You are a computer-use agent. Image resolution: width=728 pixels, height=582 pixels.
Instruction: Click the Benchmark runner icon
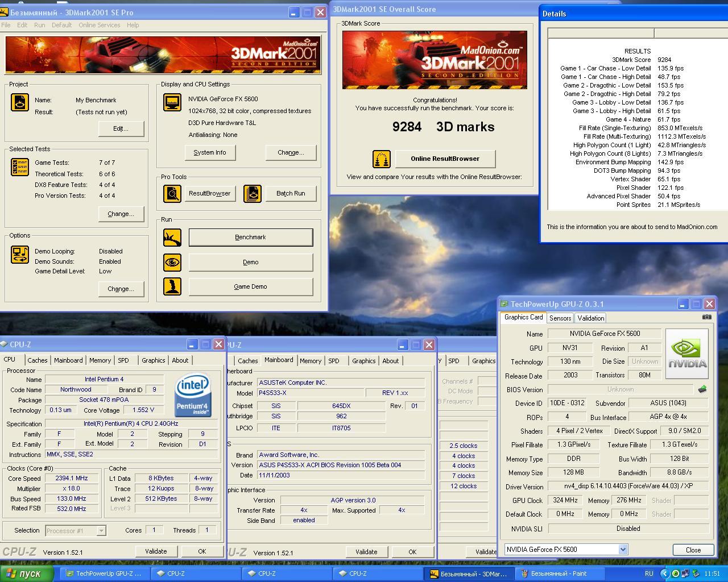172,238
